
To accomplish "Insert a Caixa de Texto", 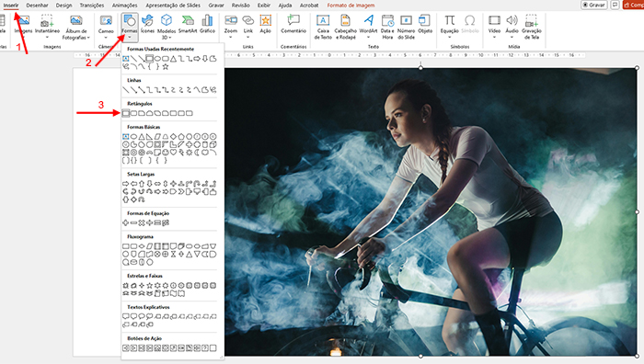I will click(323, 27).
